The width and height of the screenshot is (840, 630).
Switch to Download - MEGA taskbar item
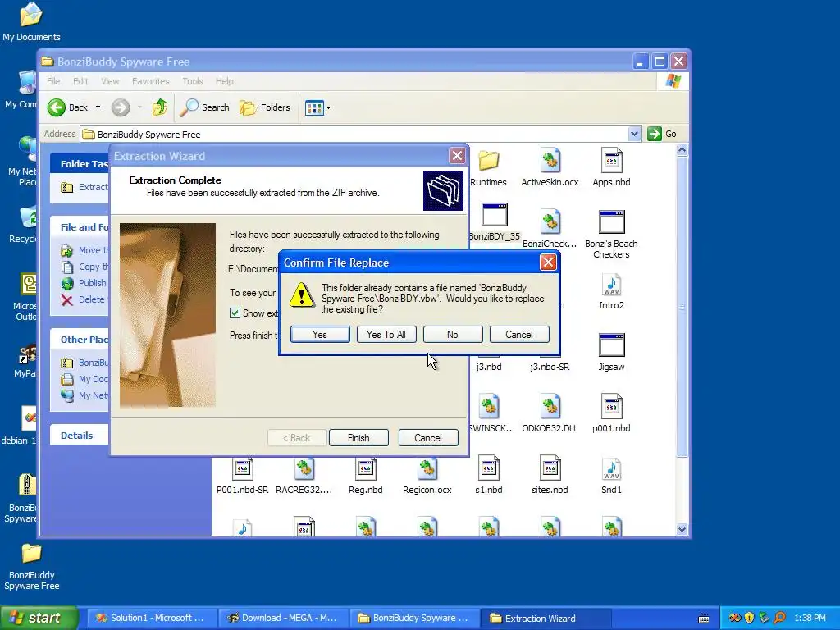coord(284,618)
